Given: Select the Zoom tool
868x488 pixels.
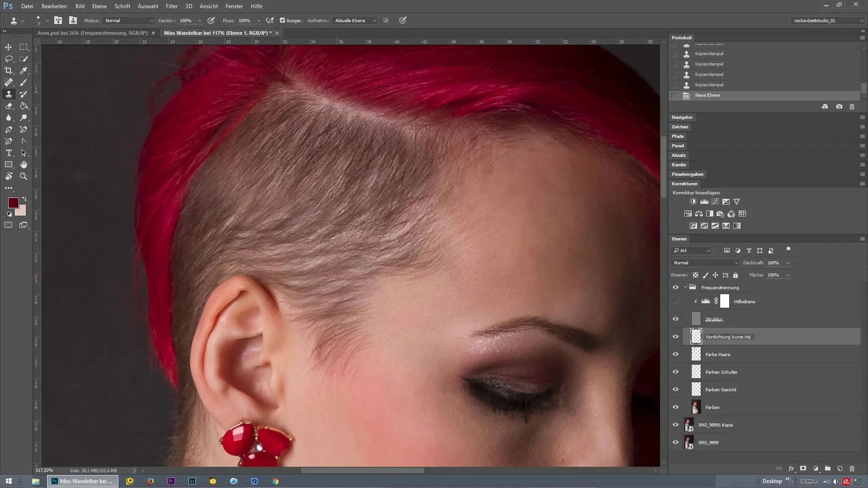Looking at the screenshot, I should [24, 176].
